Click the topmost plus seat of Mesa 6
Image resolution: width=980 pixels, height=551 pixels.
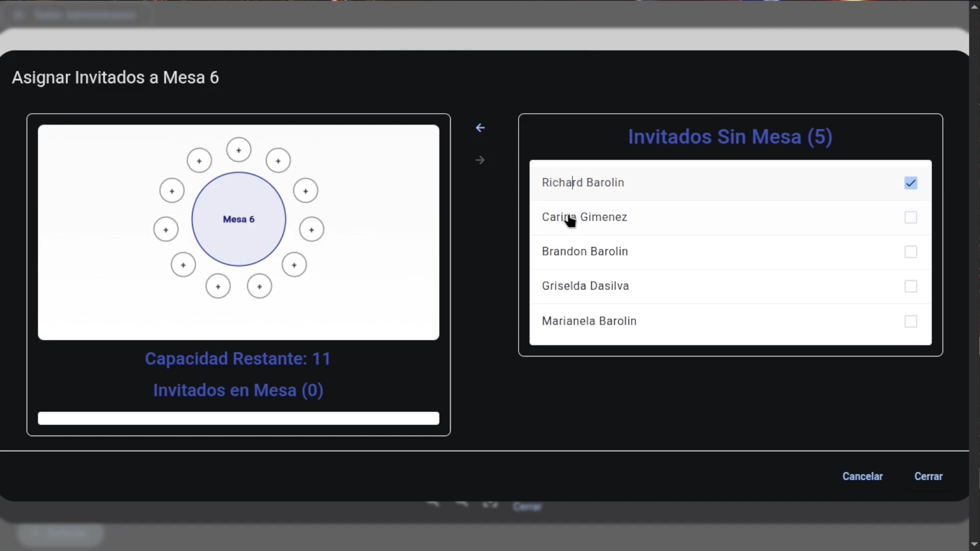coord(238,151)
